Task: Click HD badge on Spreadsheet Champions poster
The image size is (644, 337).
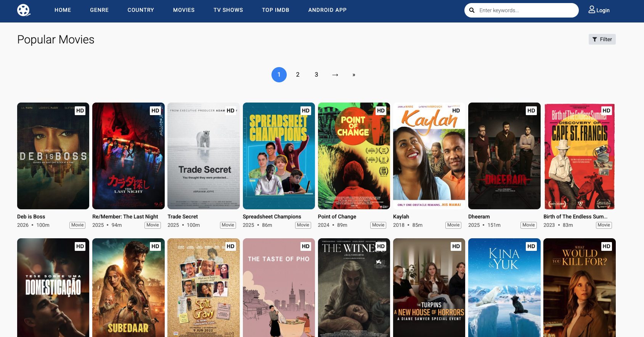Action: pyautogui.click(x=306, y=111)
